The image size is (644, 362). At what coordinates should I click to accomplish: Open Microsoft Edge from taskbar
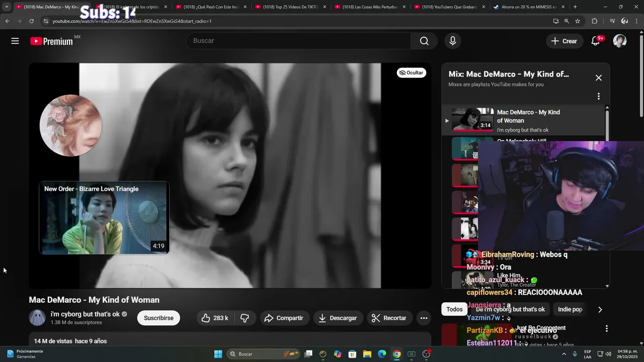[x=382, y=354]
